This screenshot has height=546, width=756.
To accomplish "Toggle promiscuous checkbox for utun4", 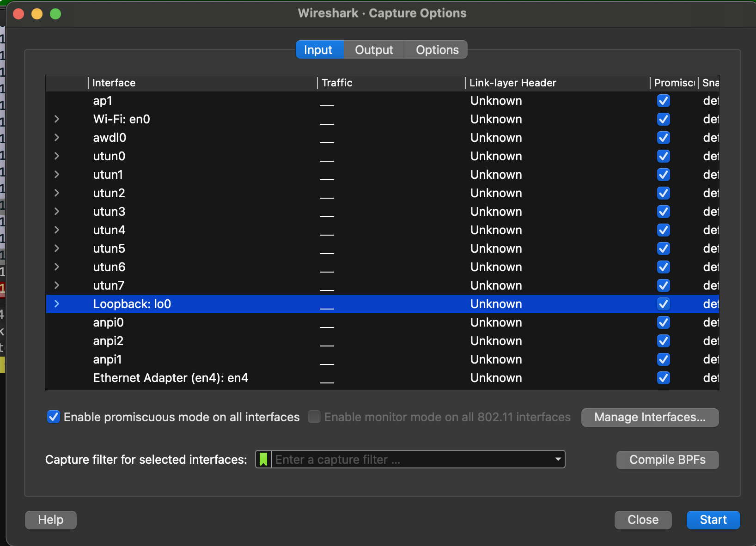I will (x=664, y=230).
